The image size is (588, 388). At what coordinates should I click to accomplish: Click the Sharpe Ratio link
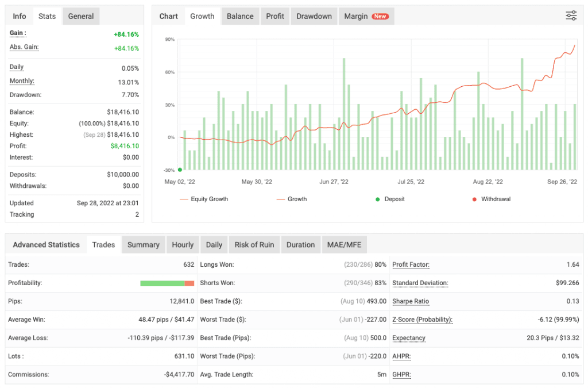pos(411,301)
